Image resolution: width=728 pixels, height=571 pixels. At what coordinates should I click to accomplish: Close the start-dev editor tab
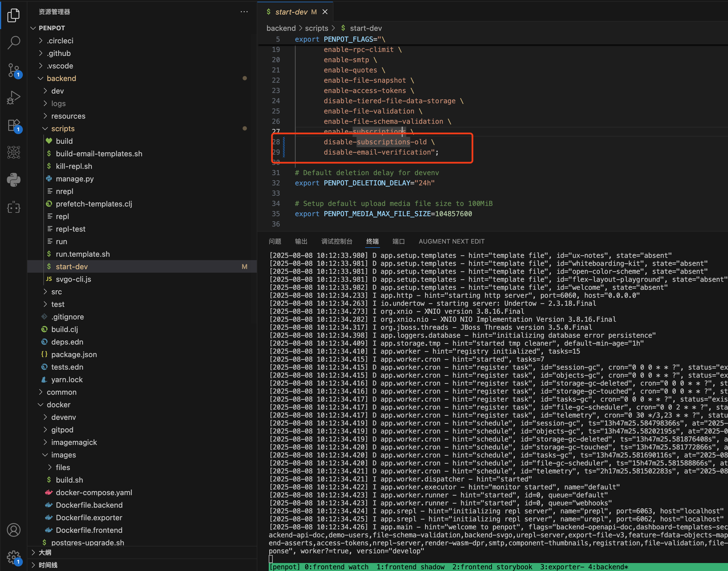325,12
